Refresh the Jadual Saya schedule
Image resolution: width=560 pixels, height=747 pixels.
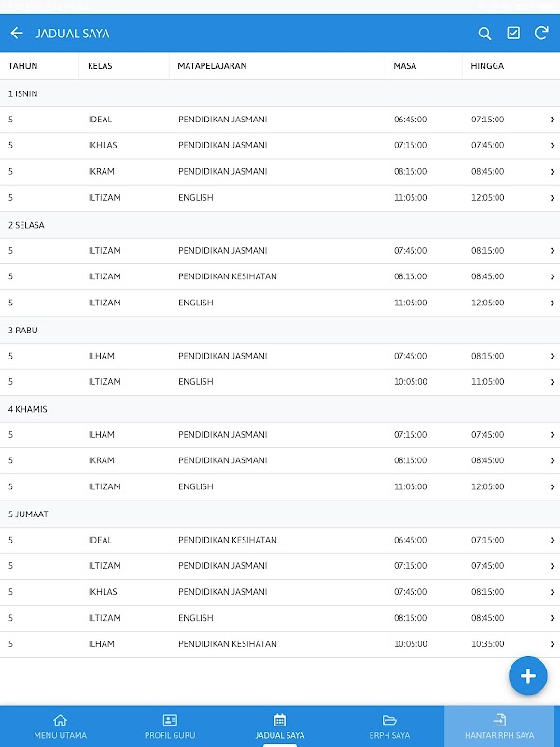click(x=541, y=34)
